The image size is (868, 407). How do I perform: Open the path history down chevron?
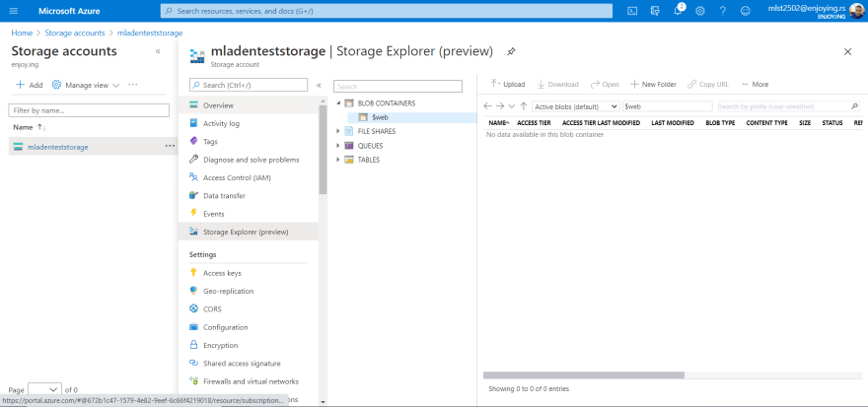pyautogui.click(x=512, y=106)
